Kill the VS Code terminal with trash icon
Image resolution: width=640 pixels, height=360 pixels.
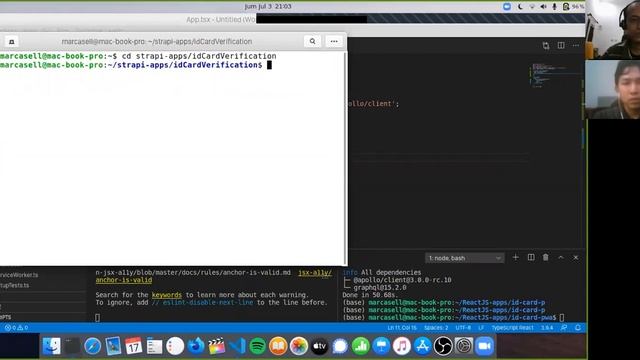(546, 258)
